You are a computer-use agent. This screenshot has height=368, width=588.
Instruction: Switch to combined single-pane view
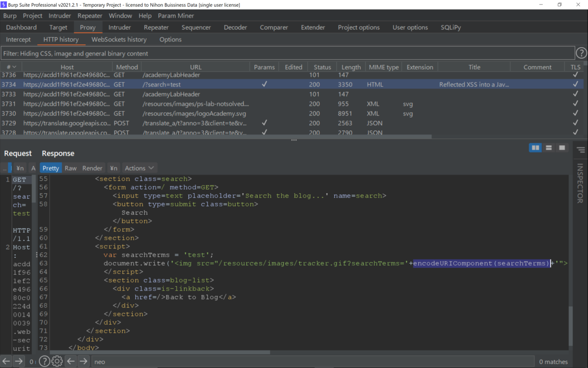562,148
